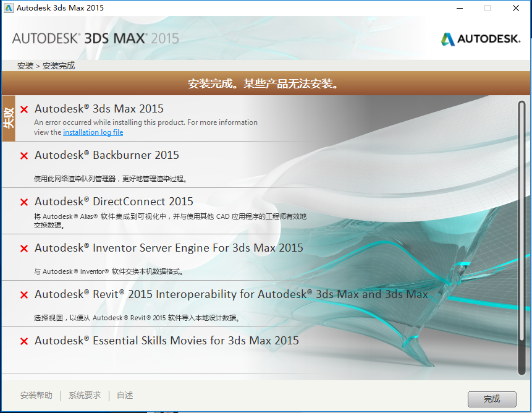Screen dimensions: 532x413
Task: Close the Autodesk 3ds Max 2015 window
Action: coord(516,8)
